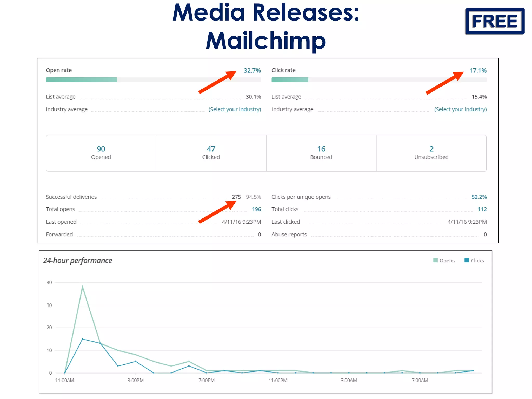This screenshot has width=532, height=399.
Task: Click the 3:00AM axis label
Action: (x=349, y=381)
